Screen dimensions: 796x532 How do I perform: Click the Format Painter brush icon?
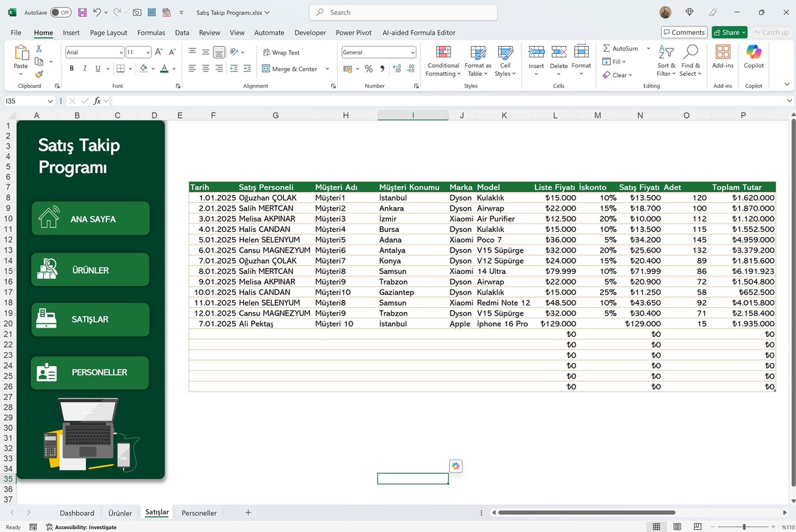coord(39,74)
